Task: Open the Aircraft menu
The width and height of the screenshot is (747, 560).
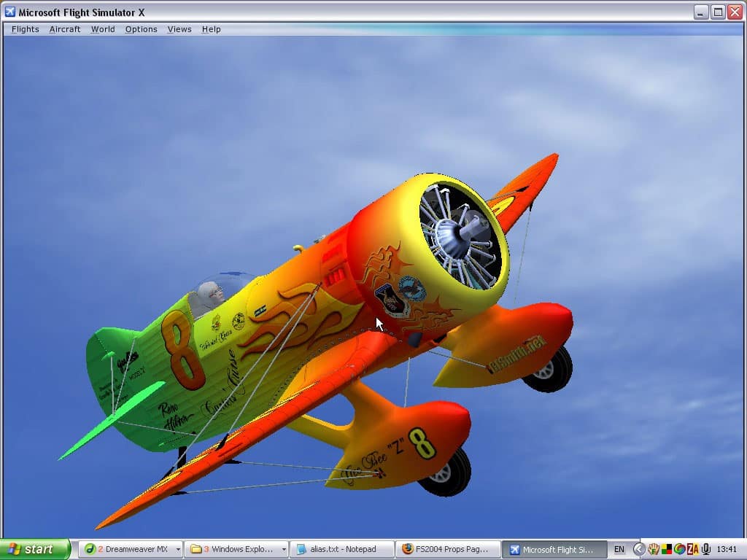Action: (x=65, y=29)
